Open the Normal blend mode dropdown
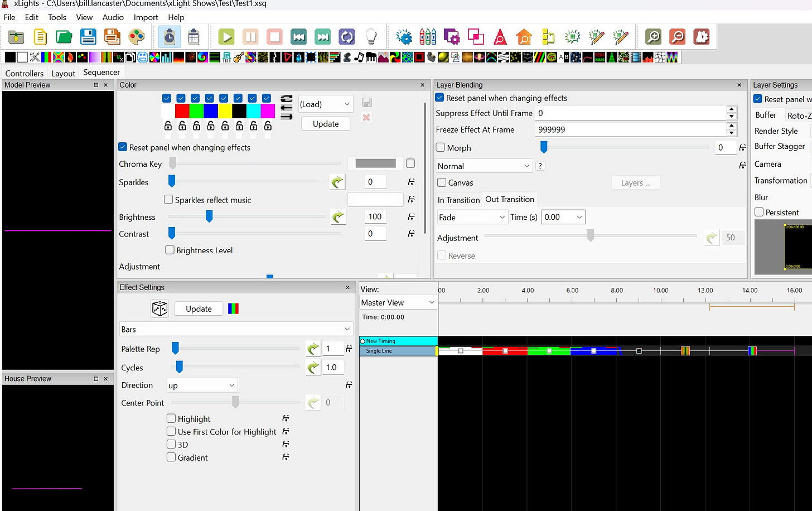The width and height of the screenshot is (812, 511). tap(484, 166)
